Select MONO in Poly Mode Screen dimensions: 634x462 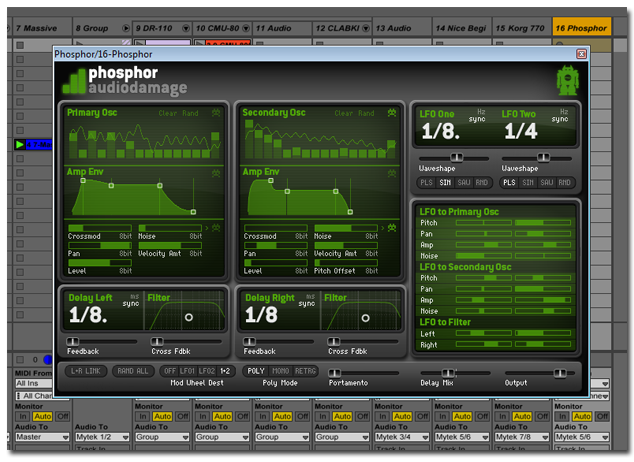(280, 371)
